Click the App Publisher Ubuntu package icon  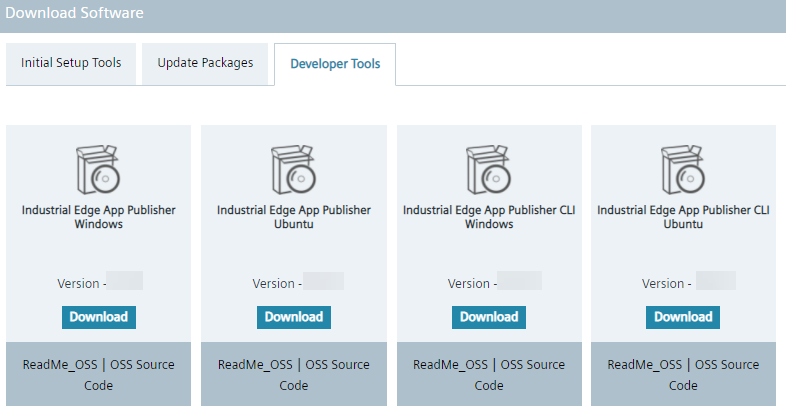pos(293,169)
